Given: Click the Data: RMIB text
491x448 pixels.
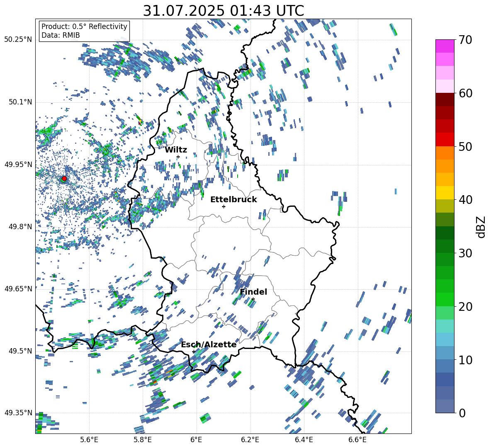Looking at the screenshot, I should 61,35.
